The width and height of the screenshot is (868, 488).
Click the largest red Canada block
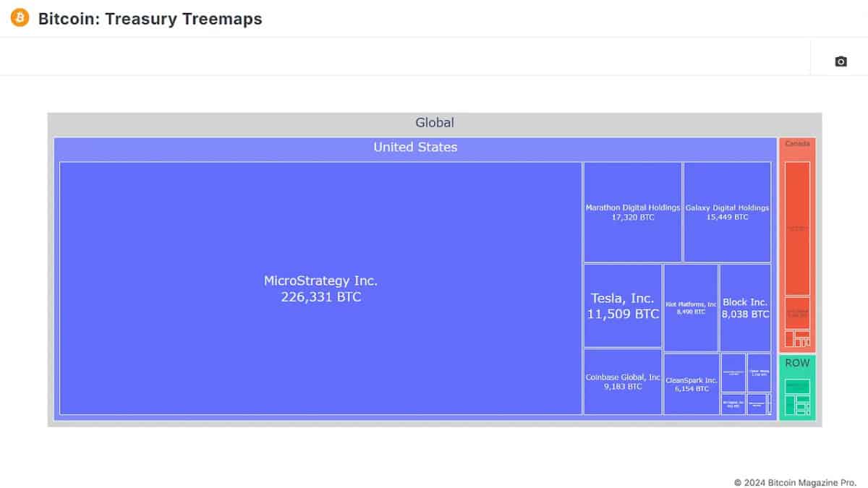797,228
